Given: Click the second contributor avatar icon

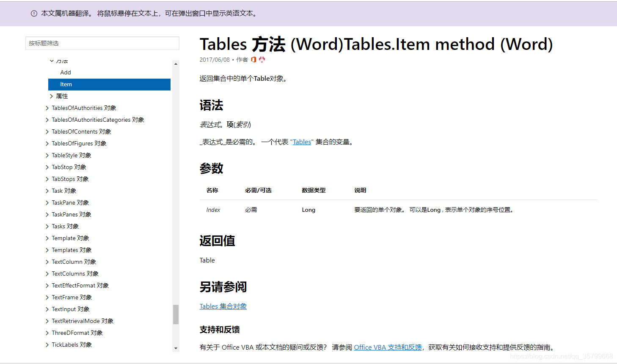Looking at the screenshot, I should tap(262, 60).
